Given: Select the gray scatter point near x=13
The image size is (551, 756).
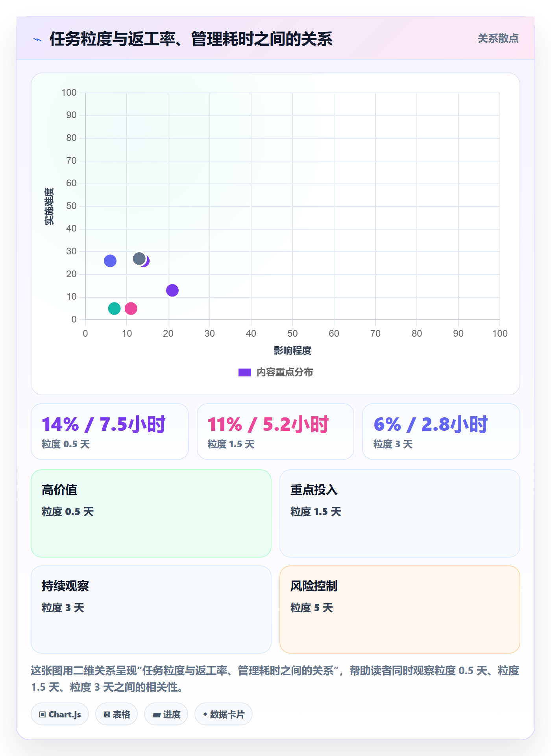Looking at the screenshot, I should tap(139, 259).
